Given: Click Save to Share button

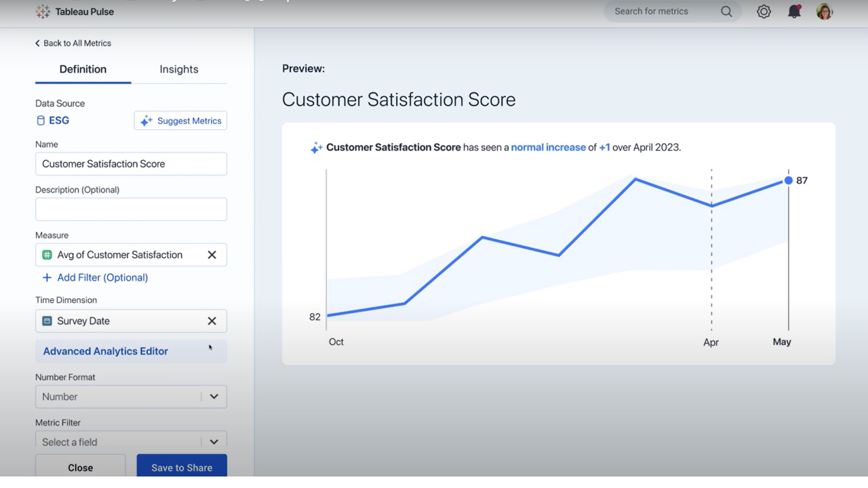Looking at the screenshot, I should pyautogui.click(x=182, y=468).
